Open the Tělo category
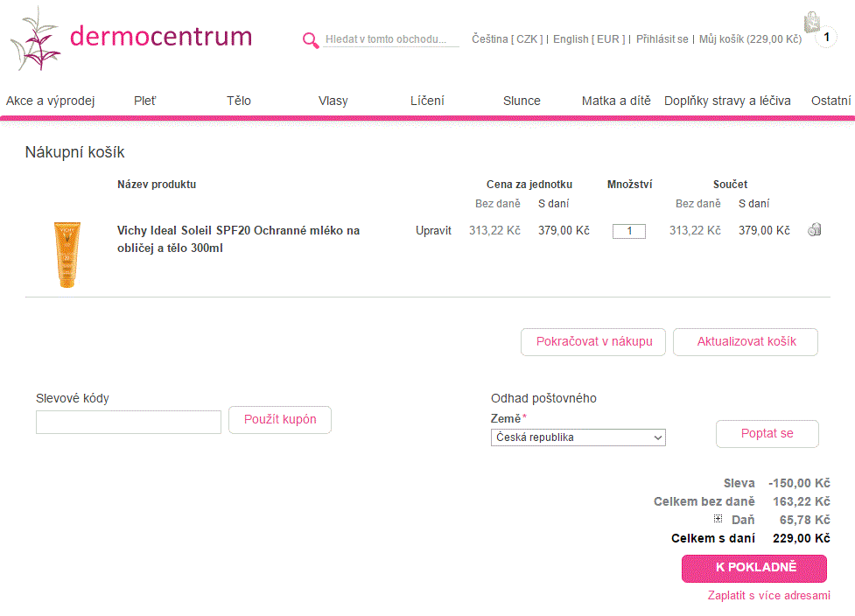The height and width of the screenshot is (616, 855). [239, 101]
